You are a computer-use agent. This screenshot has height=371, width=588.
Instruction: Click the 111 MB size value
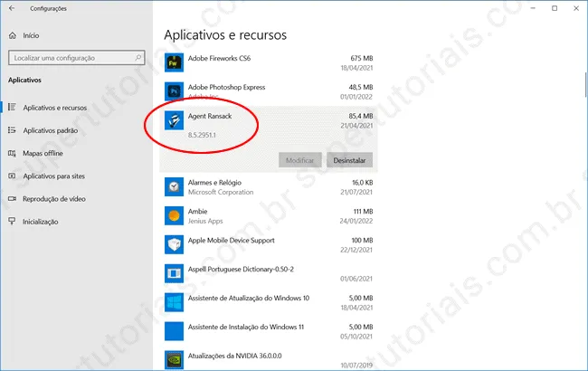pyautogui.click(x=363, y=211)
